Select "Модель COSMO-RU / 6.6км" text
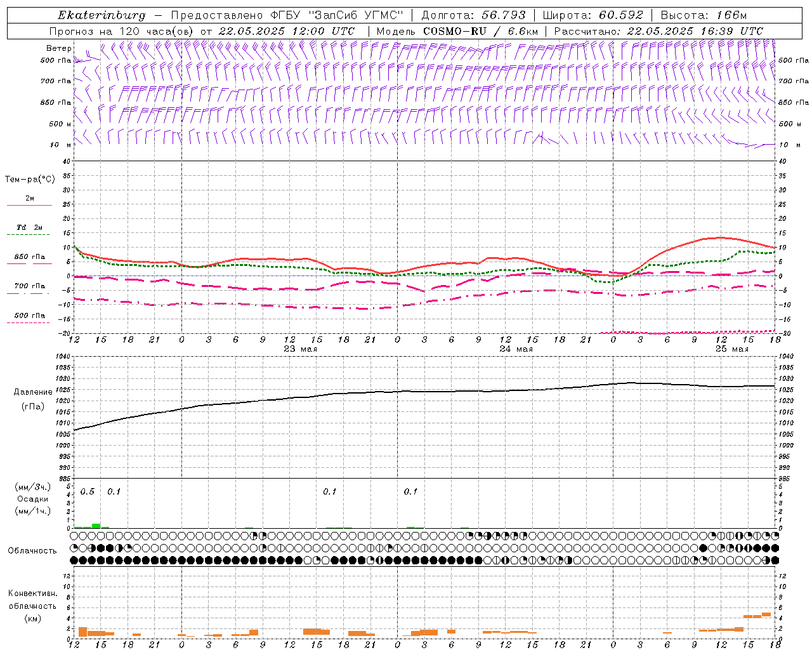 point(457,31)
